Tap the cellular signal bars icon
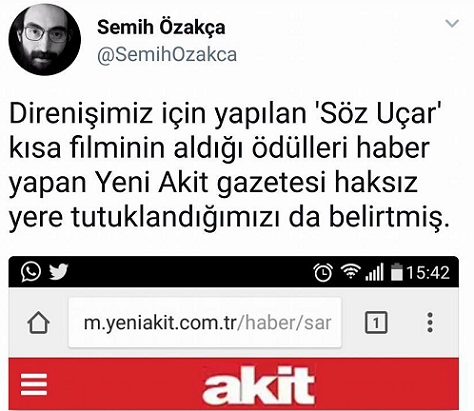Screen dimensions: 474x411 (374, 272)
